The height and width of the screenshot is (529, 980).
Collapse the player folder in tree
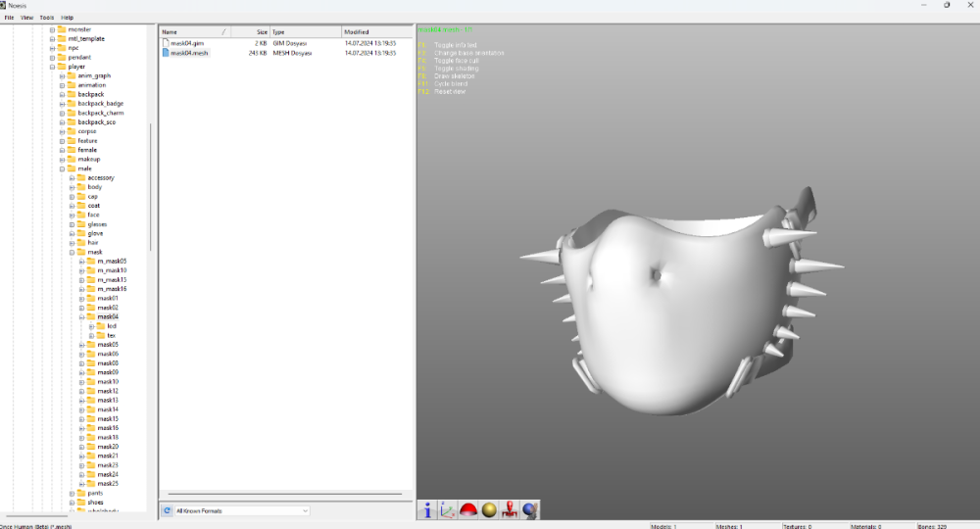(x=52, y=67)
